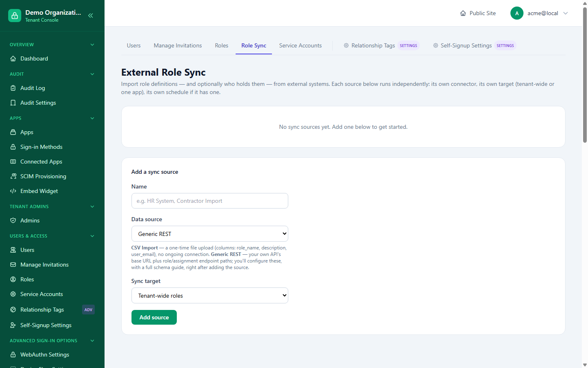Click the SCIM Provisioning icon
The image size is (588, 368).
(13, 176)
